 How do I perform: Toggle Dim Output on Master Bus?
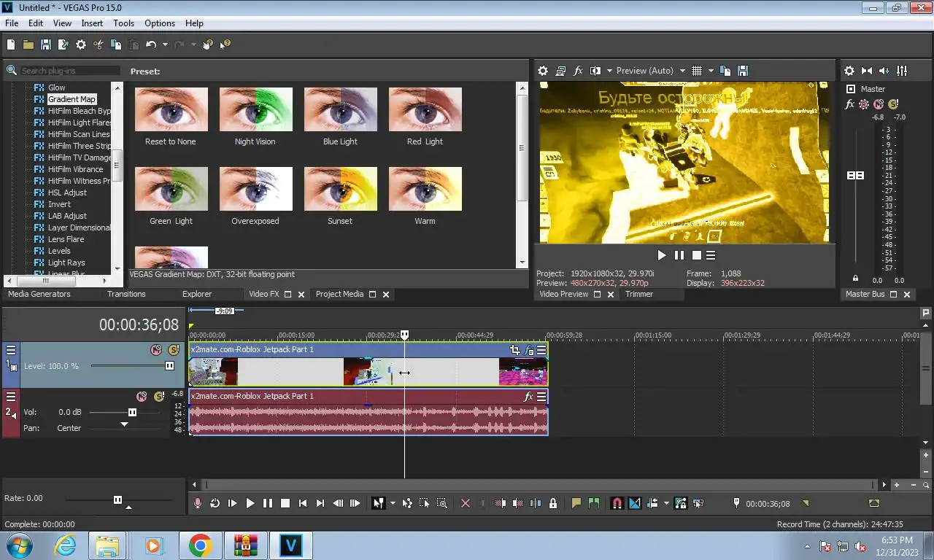pyautogui.click(x=884, y=71)
